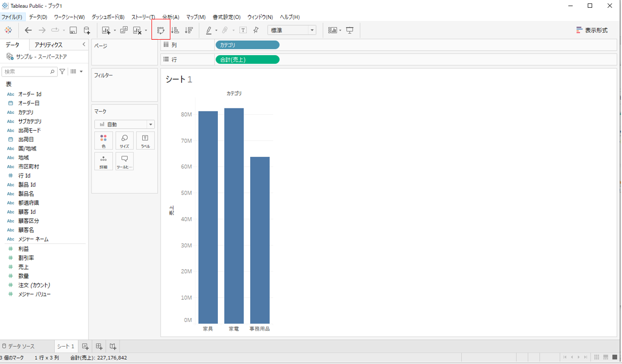The height and width of the screenshot is (364, 622).
Task: Open the 自動 mark type dropdown
Action: (124, 124)
